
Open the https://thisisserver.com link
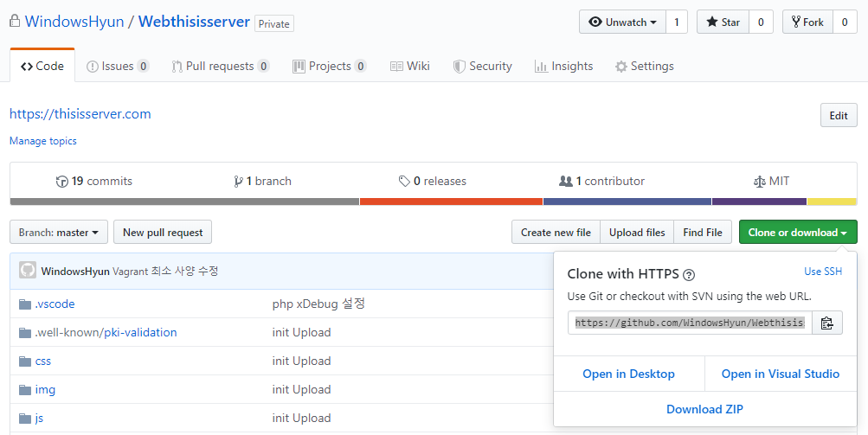click(x=80, y=114)
